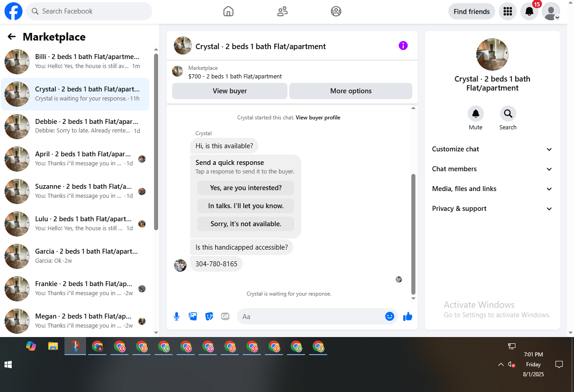Viewport: 574px width, 392px height.
Task: Click the Find friends button
Action: tap(472, 11)
